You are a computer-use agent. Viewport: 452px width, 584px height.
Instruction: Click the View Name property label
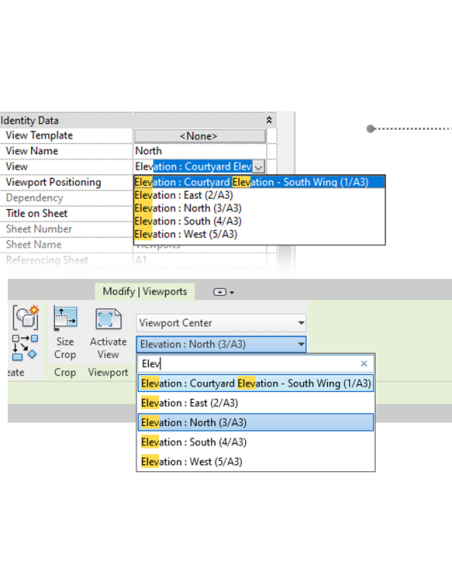pos(32,151)
